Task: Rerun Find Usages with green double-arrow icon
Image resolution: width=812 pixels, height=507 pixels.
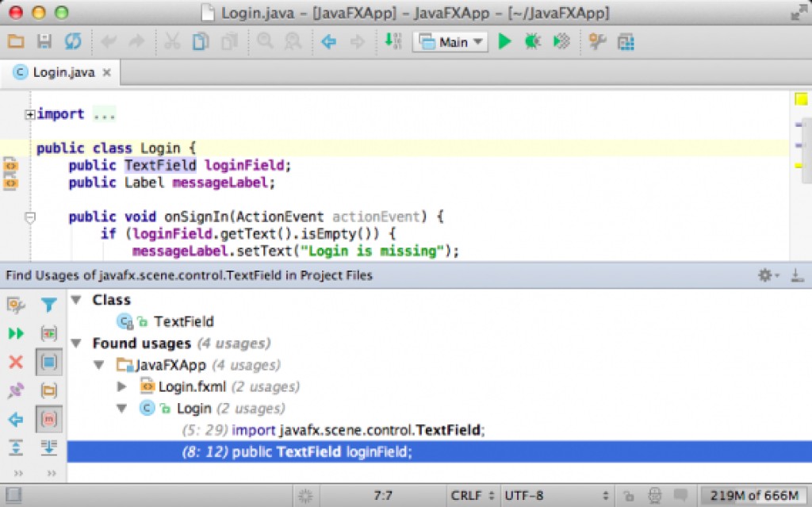Action: click(16, 333)
